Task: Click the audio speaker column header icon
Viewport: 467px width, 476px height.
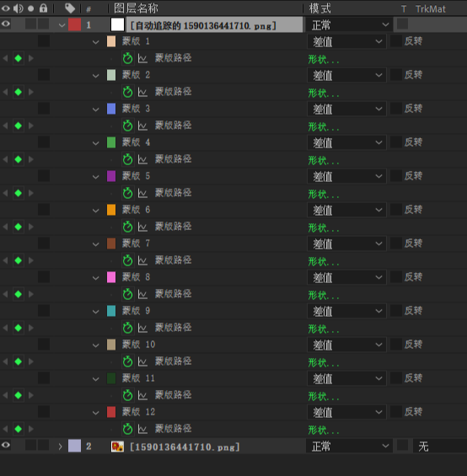Action: point(19,8)
